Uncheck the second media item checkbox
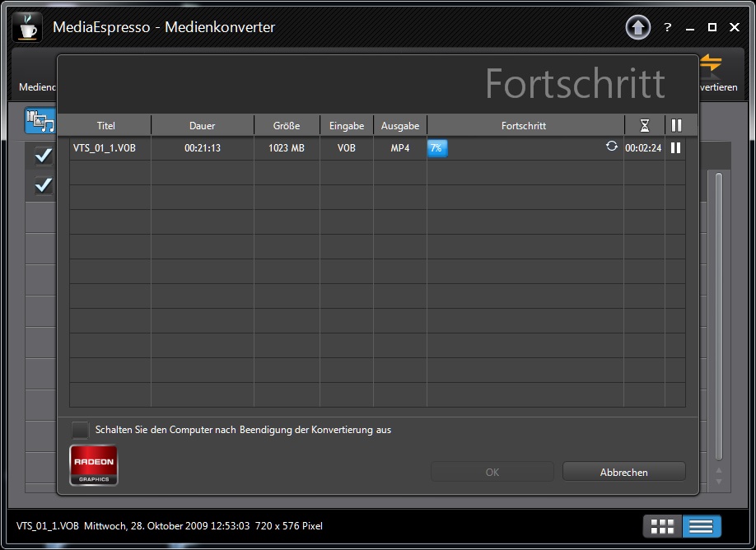756x550 pixels. tap(44, 185)
